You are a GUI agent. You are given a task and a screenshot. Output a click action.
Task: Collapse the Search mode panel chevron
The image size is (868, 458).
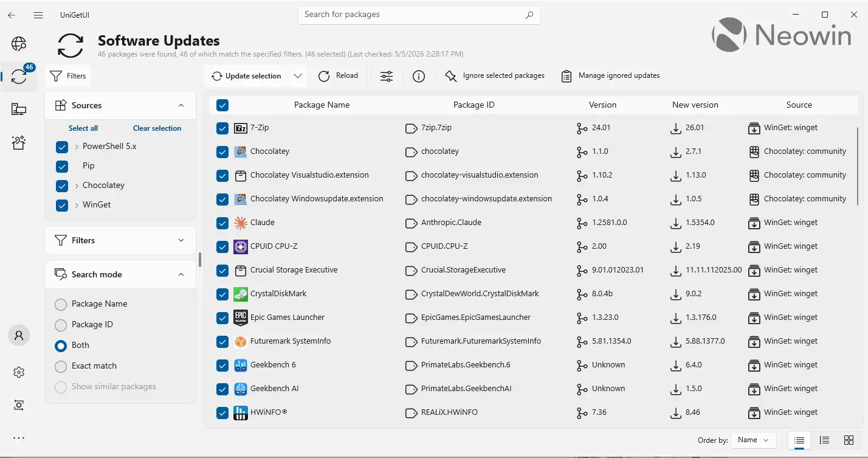coord(181,274)
